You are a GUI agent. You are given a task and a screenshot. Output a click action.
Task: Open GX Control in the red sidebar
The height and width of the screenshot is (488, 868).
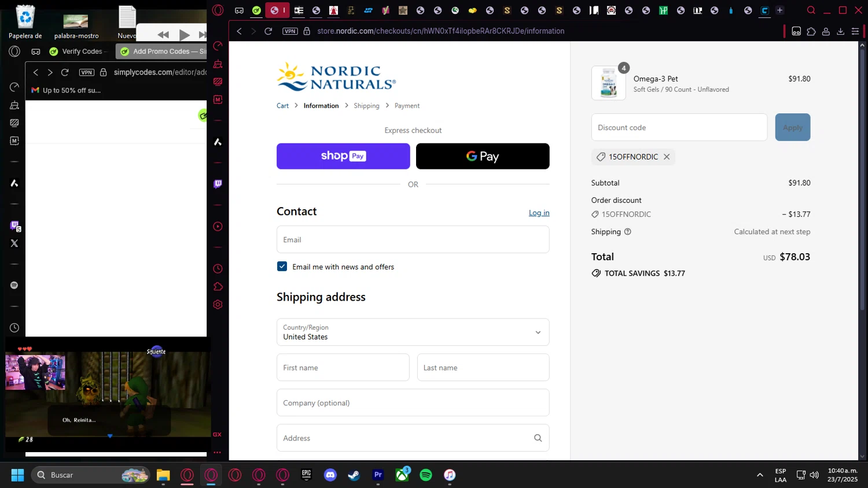(218, 46)
